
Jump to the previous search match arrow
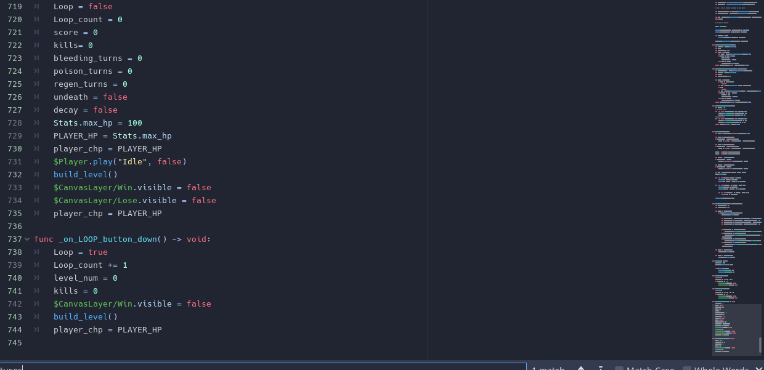point(581,369)
